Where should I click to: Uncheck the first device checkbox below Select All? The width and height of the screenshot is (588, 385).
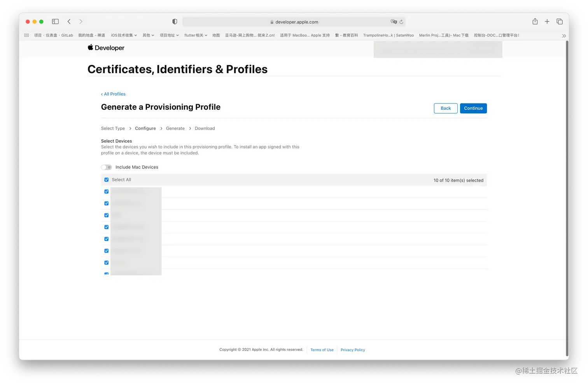107,192
